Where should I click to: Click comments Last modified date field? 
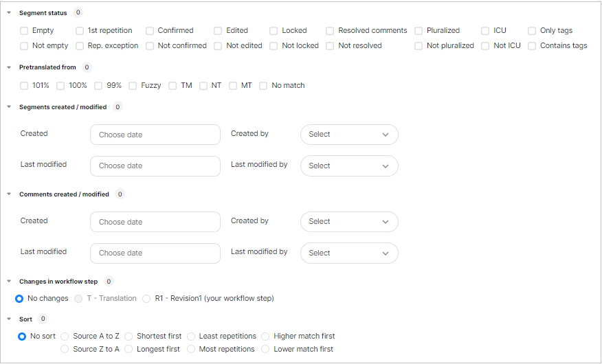pos(155,253)
